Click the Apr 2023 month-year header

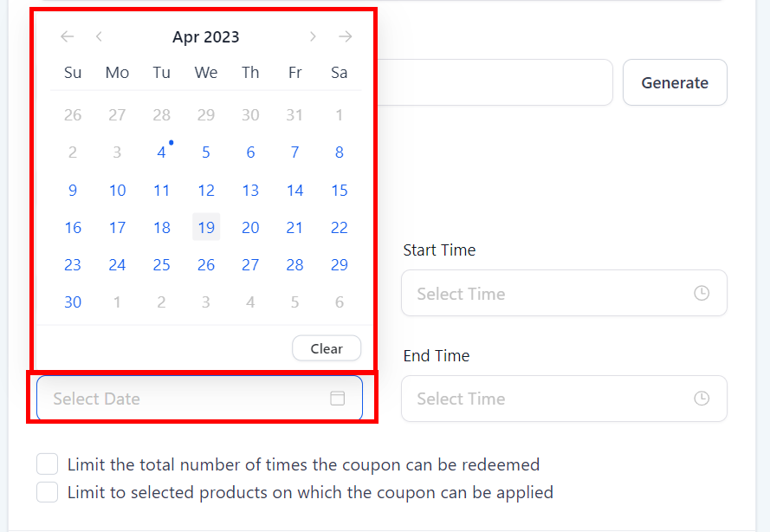click(x=206, y=36)
